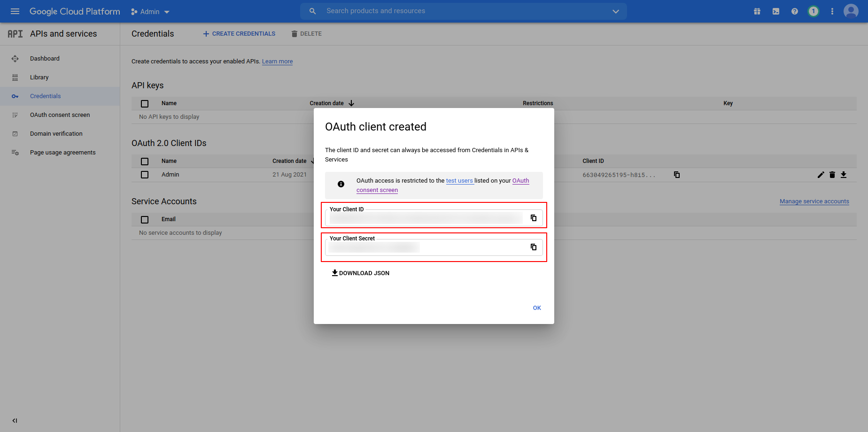Open Cloud Shell from the top bar
The width and height of the screenshot is (868, 432).
point(775,11)
